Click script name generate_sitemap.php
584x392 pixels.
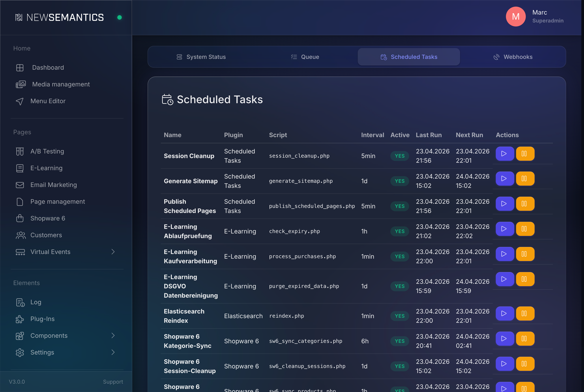coord(301,181)
